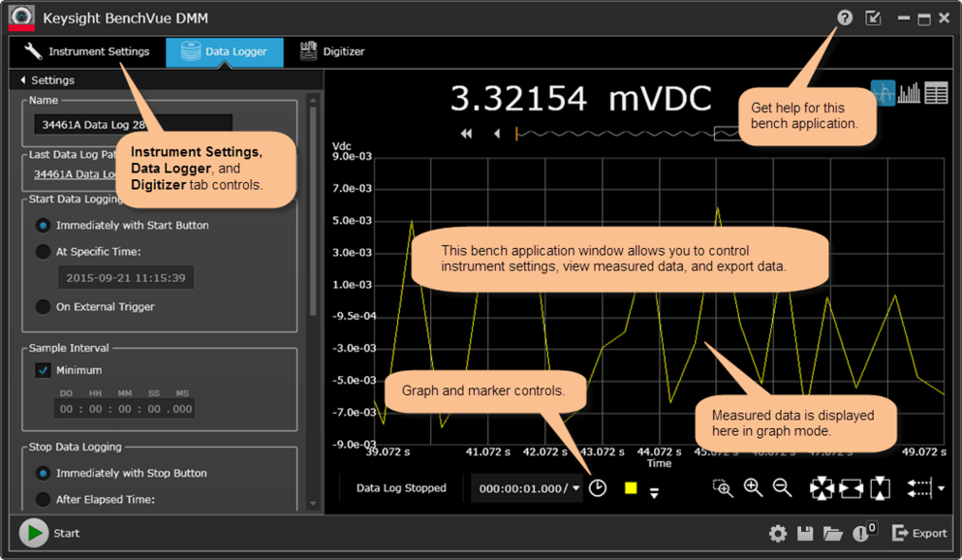Switch to the Instrument Settings tab
The height and width of the screenshot is (560, 962).
87,51
